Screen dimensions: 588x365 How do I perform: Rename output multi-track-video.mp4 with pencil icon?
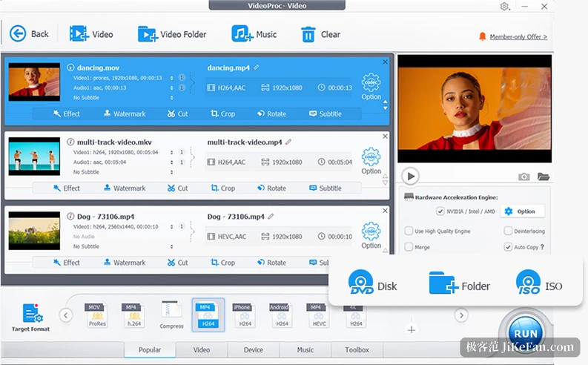288,142
